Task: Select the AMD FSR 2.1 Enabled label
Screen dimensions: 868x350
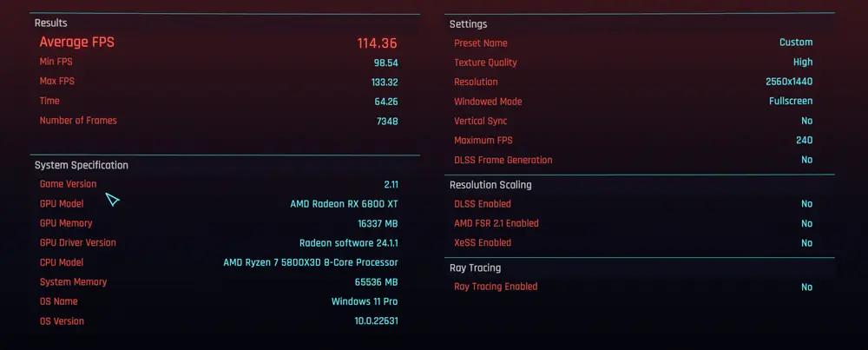Action: (x=496, y=223)
